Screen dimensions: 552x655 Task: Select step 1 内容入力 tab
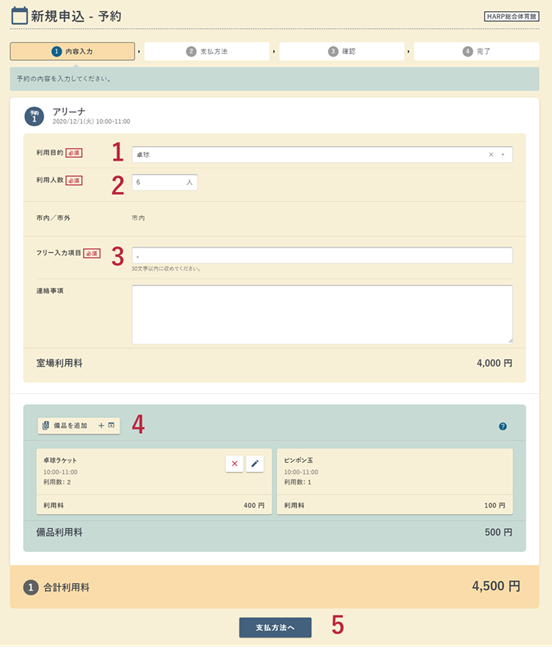coord(72,51)
